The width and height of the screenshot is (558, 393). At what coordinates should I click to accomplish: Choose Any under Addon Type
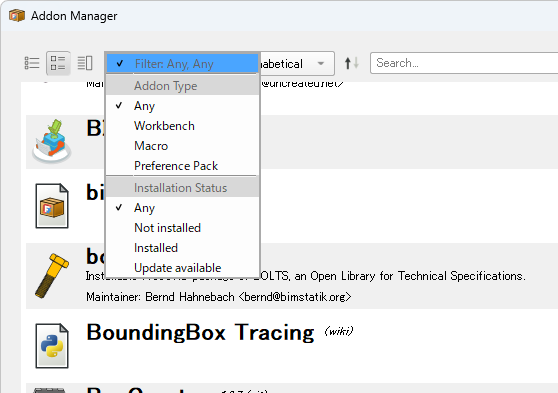(x=183, y=106)
